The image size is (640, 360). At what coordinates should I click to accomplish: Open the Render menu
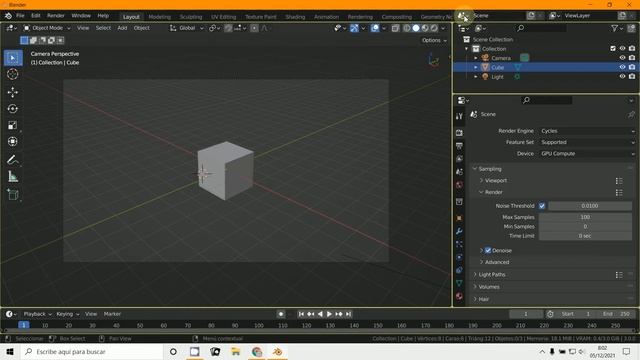coord(56,16)
